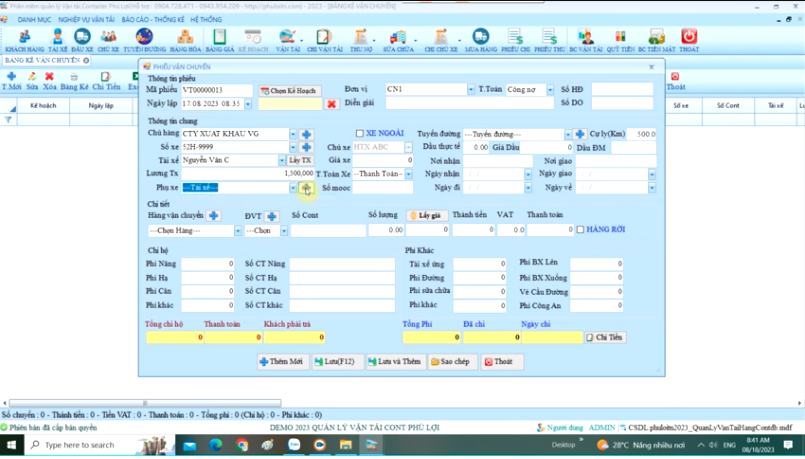Open the BC TIỀN MẶT toolbar icon
This screenshot has height=459, width=805.
(657, 41)
